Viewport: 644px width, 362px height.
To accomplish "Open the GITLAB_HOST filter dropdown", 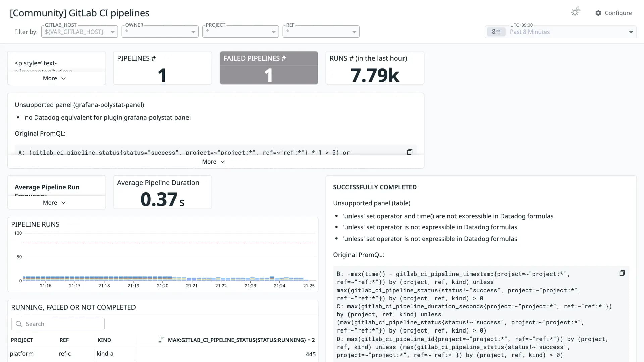I will pos(79,32).
